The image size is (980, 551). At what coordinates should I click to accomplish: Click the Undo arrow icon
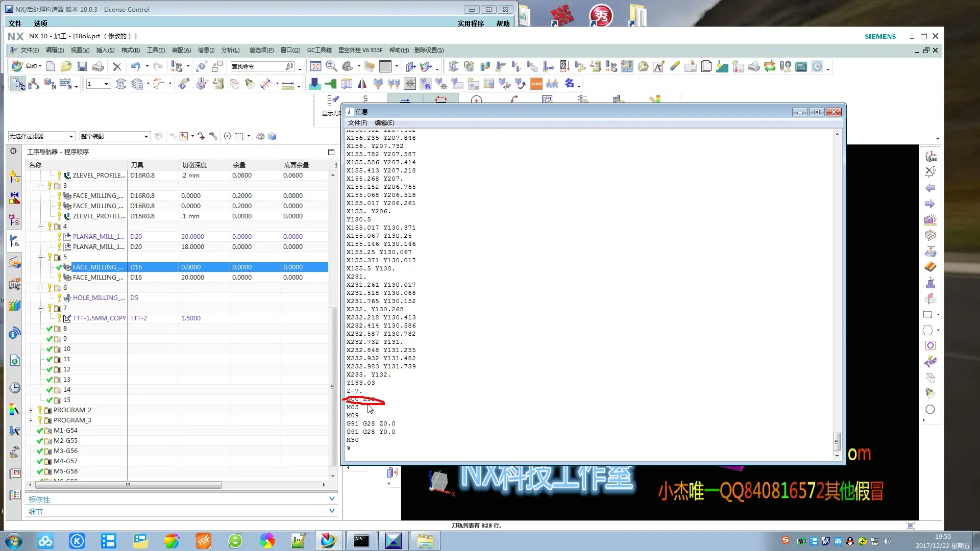pyautogui.click(x=135, y=66)
